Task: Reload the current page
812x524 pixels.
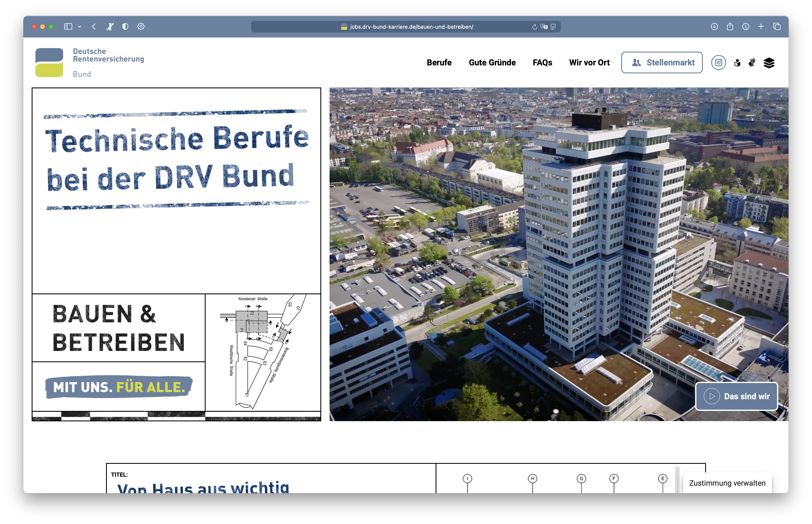Action: coord(534,27)
